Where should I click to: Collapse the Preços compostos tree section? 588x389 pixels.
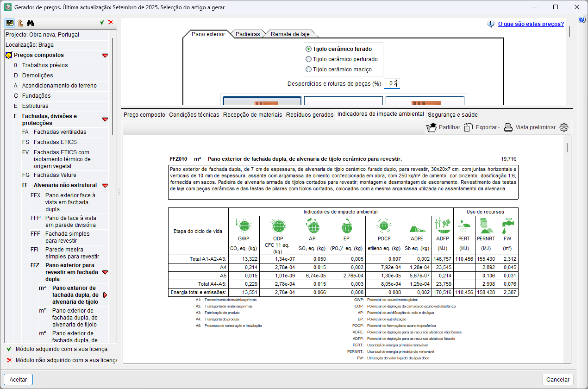tap(105, 55)
